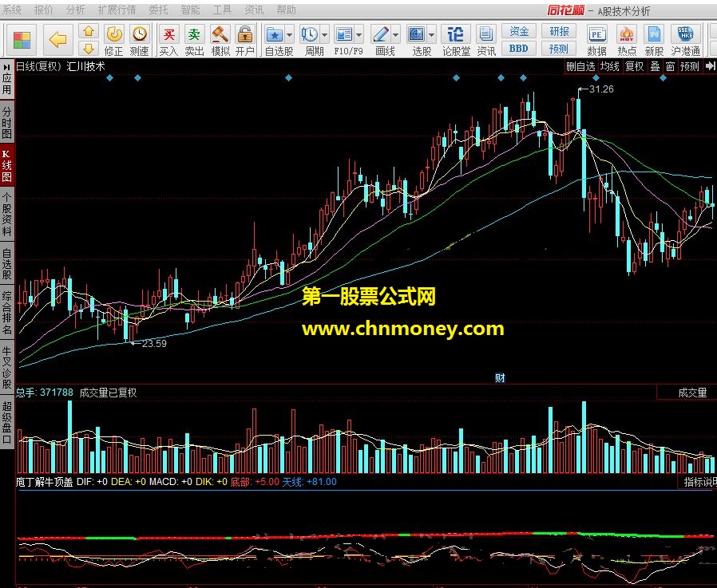Toggle the 复权 button on the chart

(x=634, y=67)
